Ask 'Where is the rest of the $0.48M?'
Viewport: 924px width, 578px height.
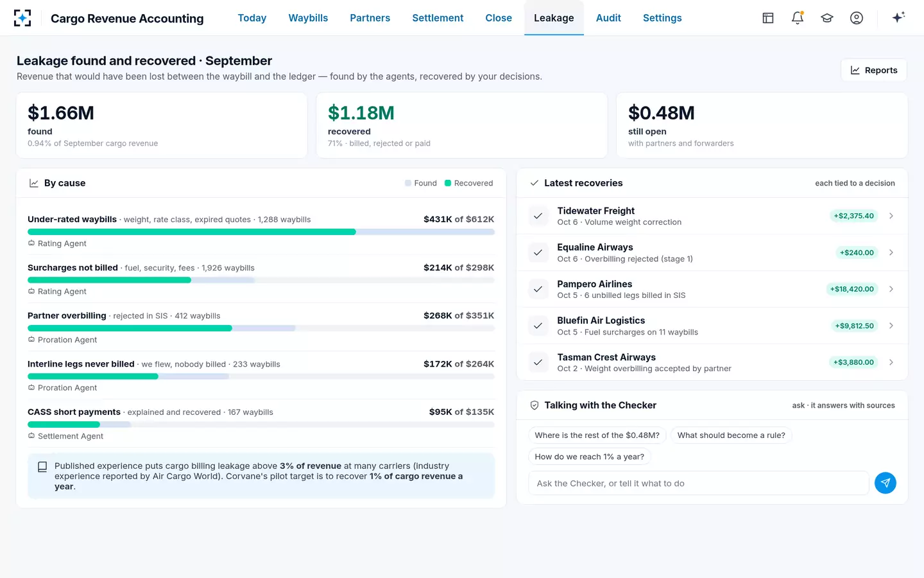(x=597, y=435)
